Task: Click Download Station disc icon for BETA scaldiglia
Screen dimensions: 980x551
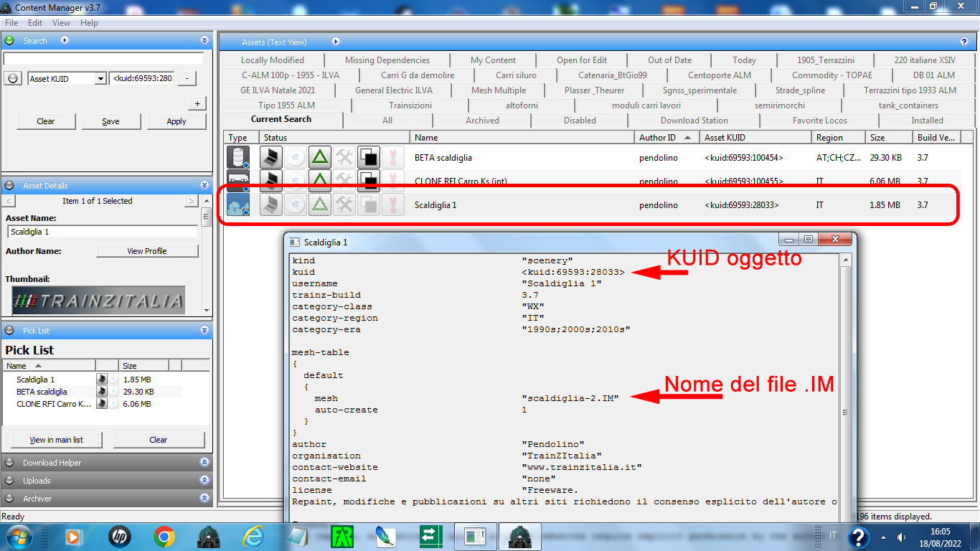Action: point(296,157)
